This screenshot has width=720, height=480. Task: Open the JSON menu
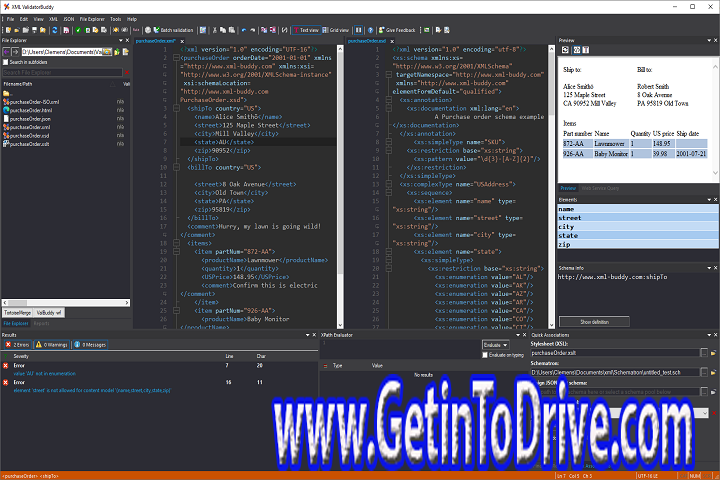pyautogui.click(x=69, y=19)
